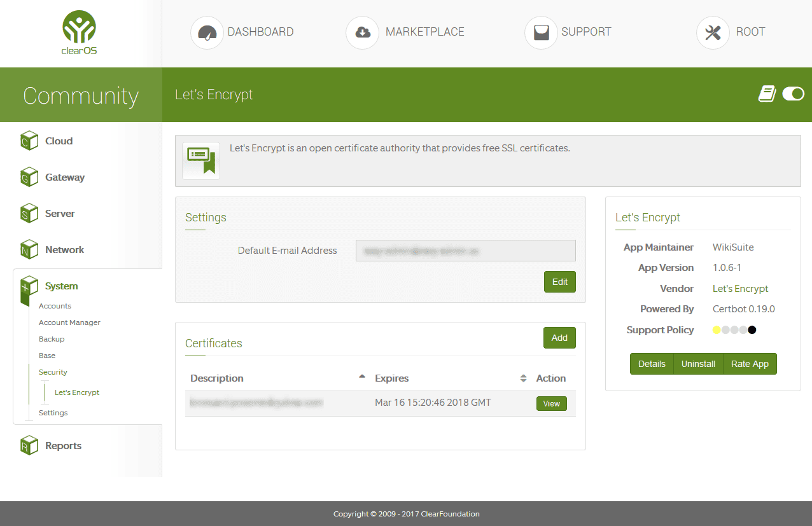Click the Reports cube icon
This screenshot has width=812, height=526.
click(29, 445)
